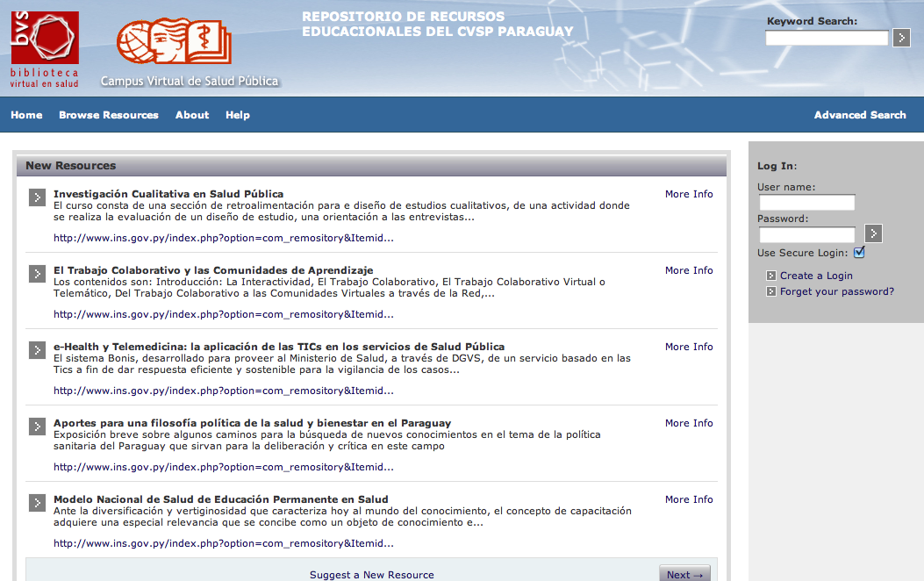Screen dimensions: 924x581
Task: Toggle the Use Secure Login checkbox
Action: pos(859,253)
